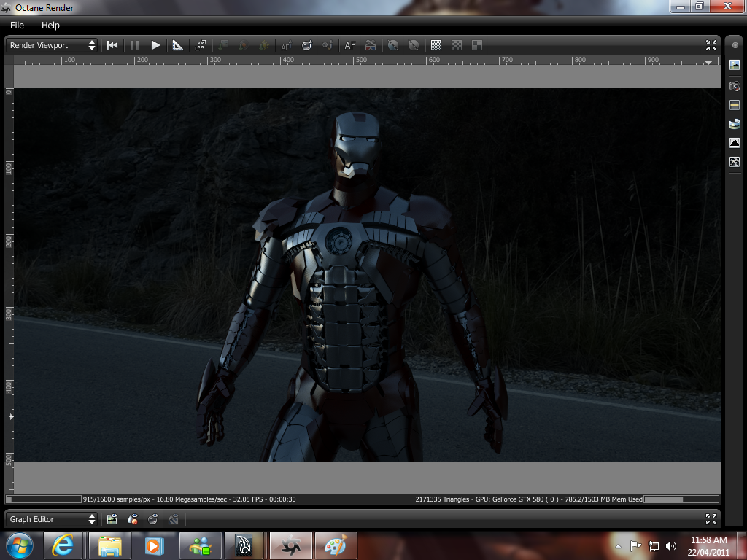Click the 2171335 Triangles GPU info text
The height and width of the screenshot is (560, 747).
click(529, 499)
